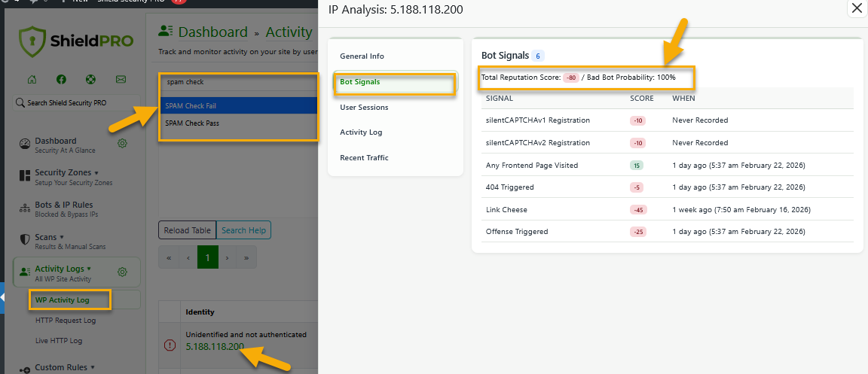Click the spam check search input

239,82
